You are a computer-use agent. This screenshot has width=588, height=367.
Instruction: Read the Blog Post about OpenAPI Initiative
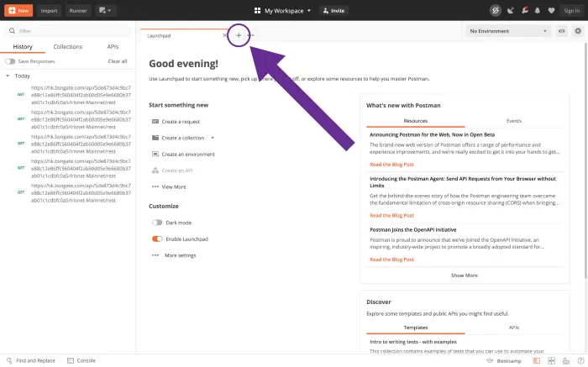coord(391,260)
